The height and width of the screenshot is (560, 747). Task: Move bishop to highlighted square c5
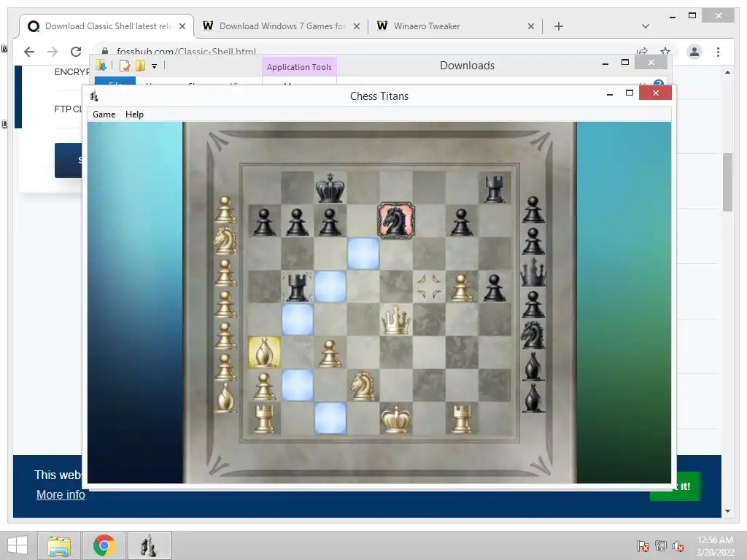pos(330,287)
